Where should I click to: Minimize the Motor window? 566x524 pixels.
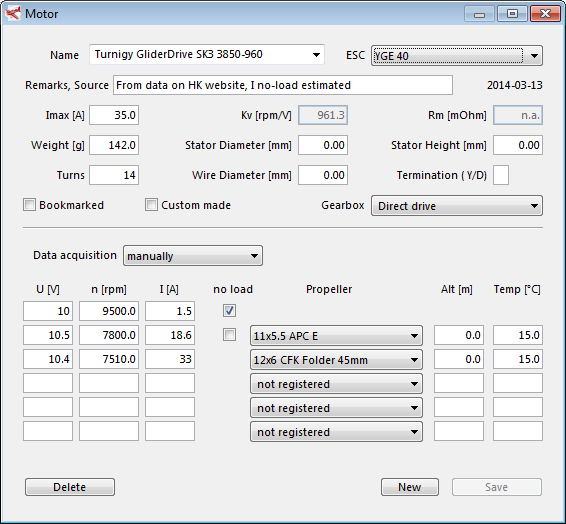(479, 14)
